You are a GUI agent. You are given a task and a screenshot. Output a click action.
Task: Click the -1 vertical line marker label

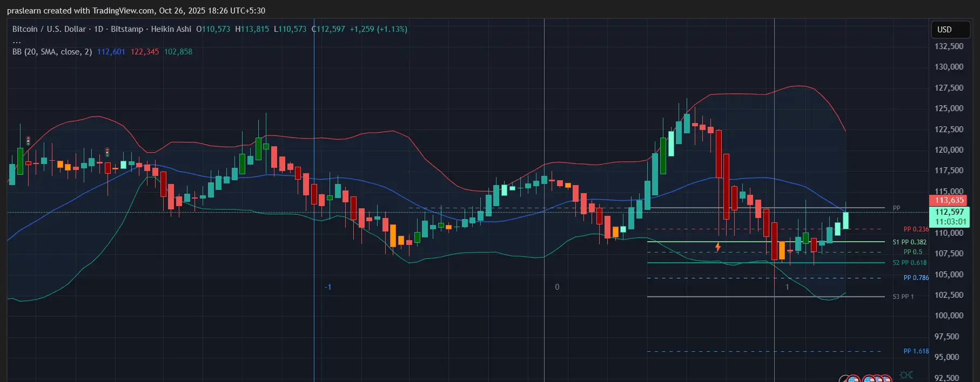[x=328, y=287]
